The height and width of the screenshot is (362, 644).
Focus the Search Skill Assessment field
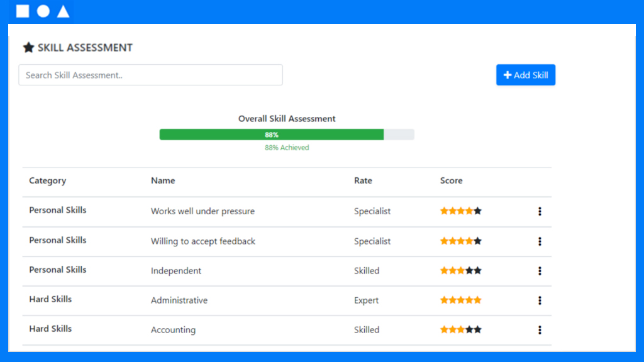pos(151,75)
